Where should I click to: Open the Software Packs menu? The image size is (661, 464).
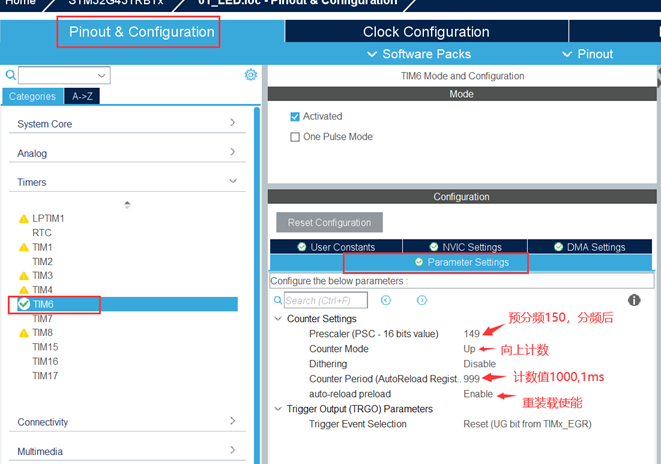click(x=418, y=54)
